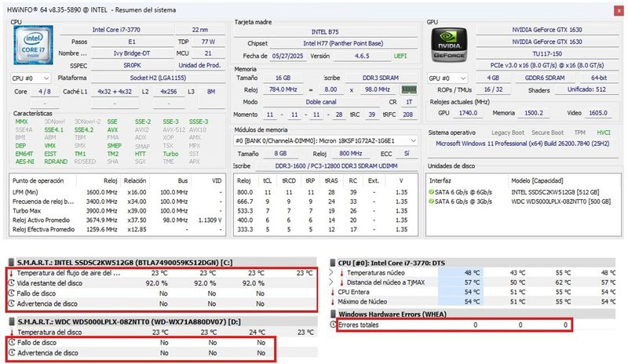Click the Socket H2 (LGA1155) platform field
Screen dimensions: 628x364
[x=158, y=78]
